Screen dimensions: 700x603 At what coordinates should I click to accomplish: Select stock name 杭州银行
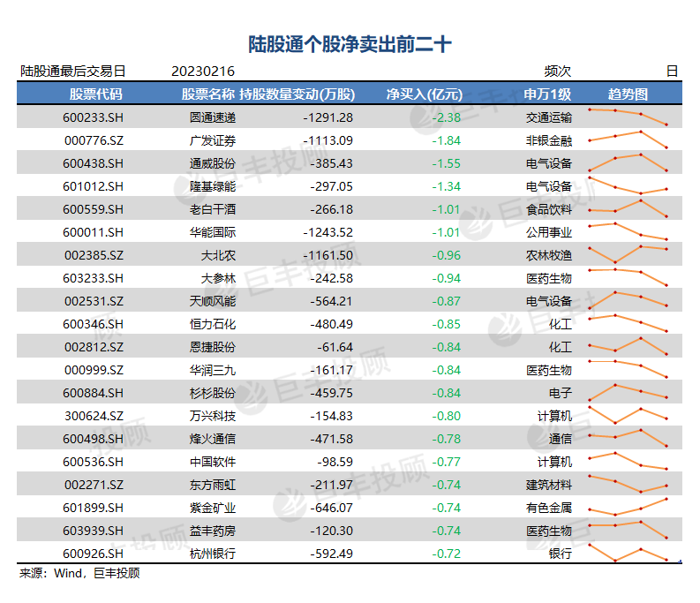point(213,554)
